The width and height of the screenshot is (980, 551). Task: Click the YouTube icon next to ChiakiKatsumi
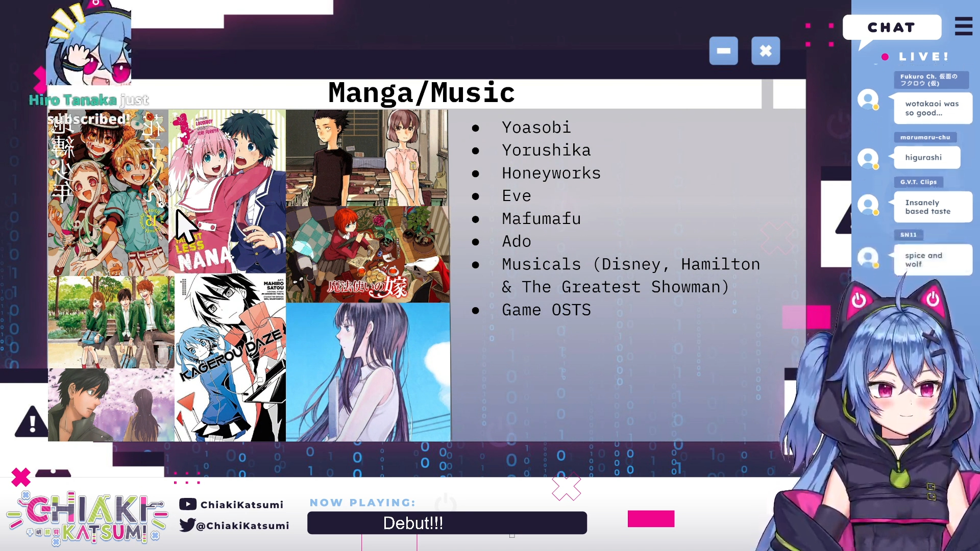(188, 504)
